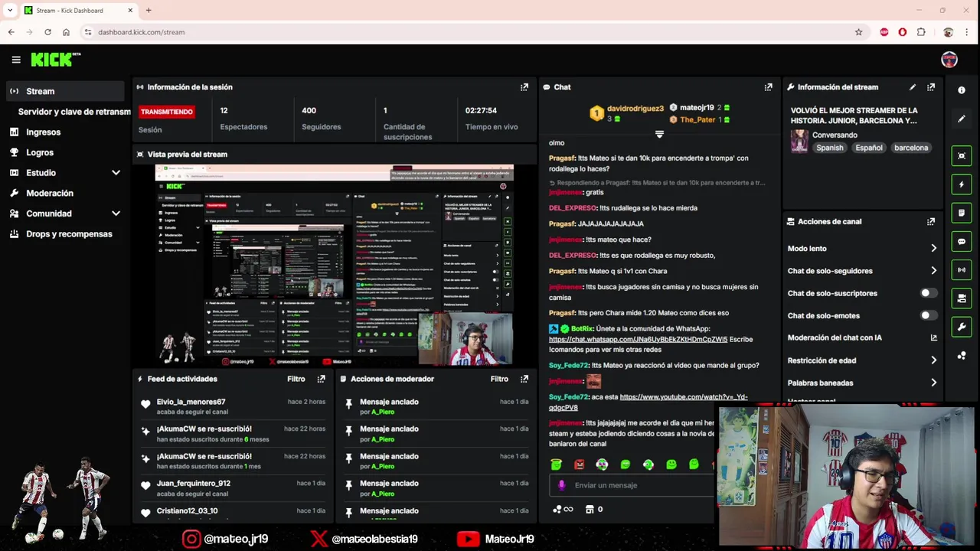Open the Filtro dropdown in Acciones de moderador
This screenshot has height=551, width=980.
point(499,379)
